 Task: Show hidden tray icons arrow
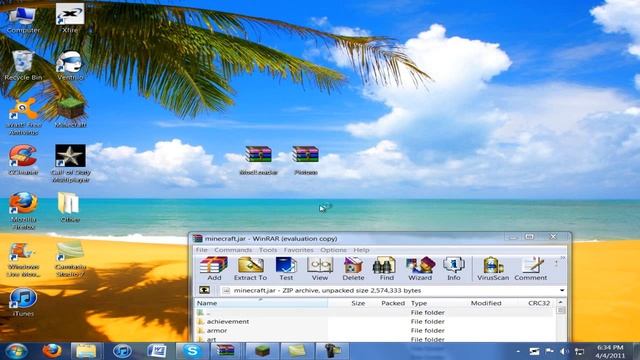point(518,351)
